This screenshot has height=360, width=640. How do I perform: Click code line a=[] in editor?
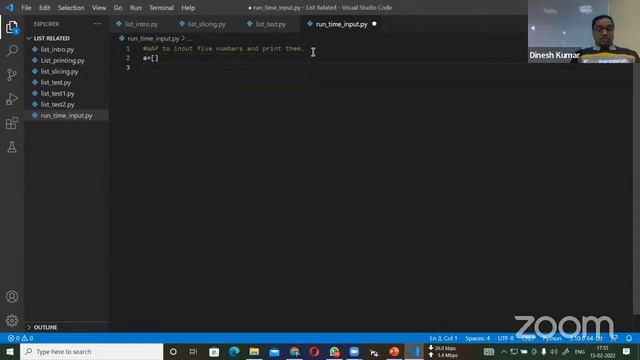click(x=151, y=58)
